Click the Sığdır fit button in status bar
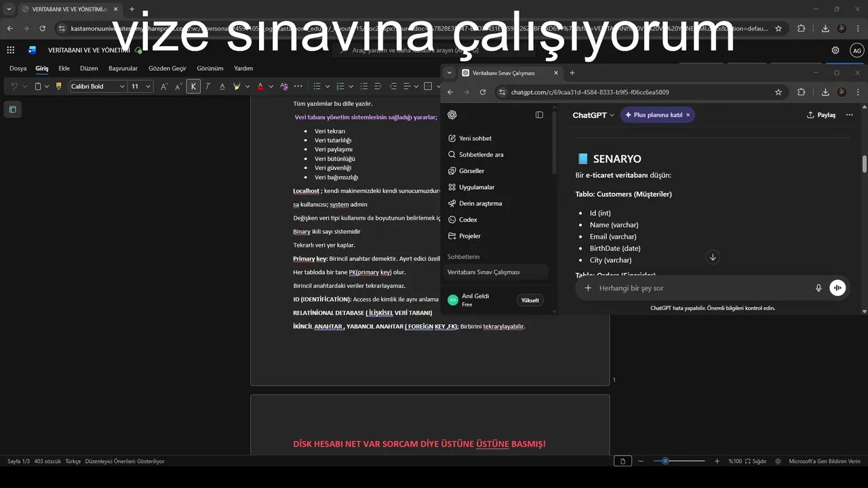868x488 pixels. coord(755,461)
